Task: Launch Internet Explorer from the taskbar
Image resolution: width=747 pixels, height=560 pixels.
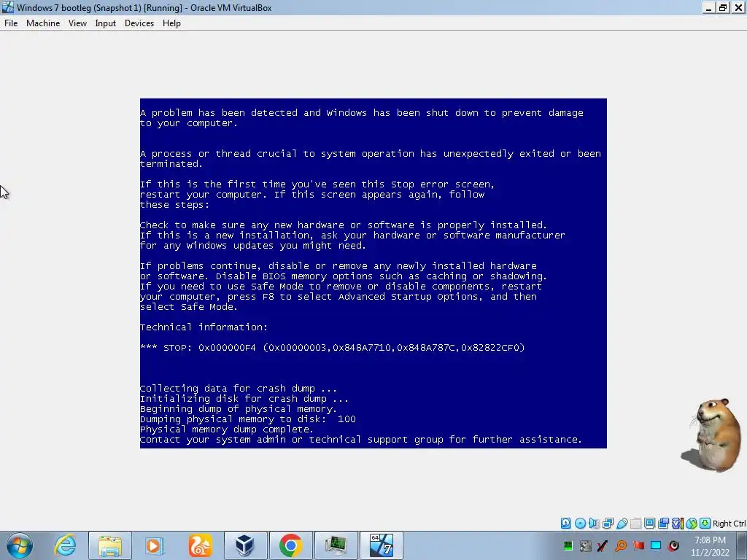Action: point(65,545)
